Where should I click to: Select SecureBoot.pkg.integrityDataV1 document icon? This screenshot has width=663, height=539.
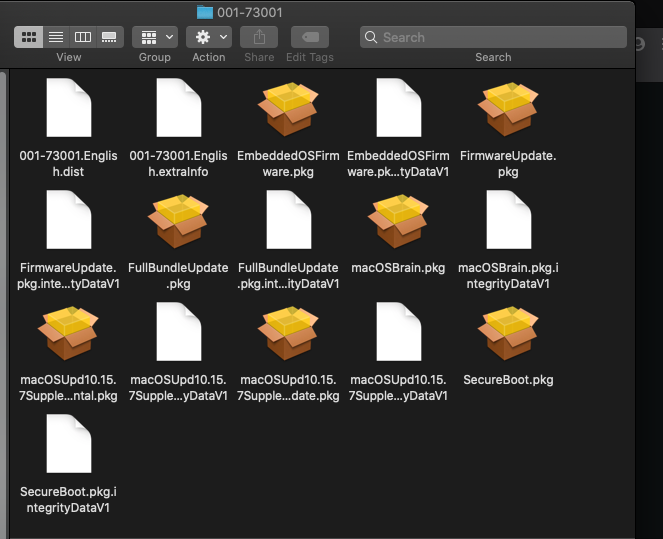68,443
